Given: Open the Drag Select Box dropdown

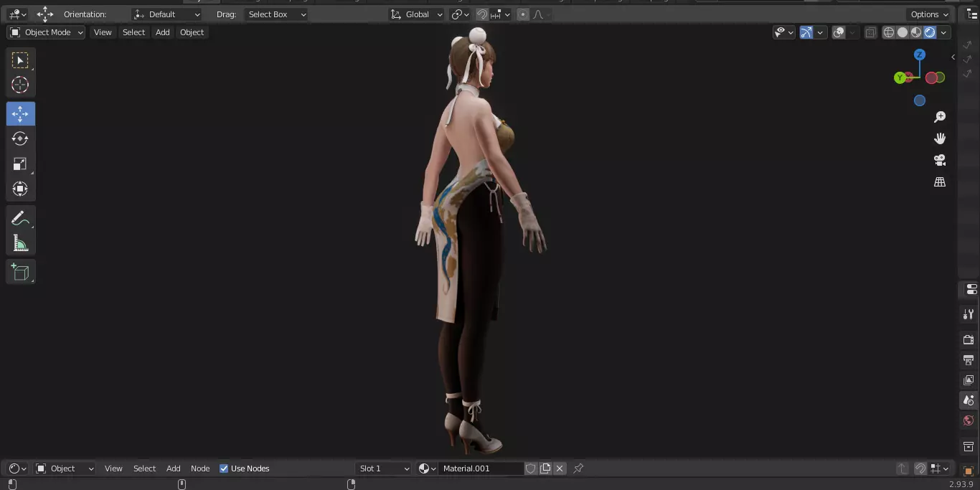Looking at the screenshot, I should 276,14.
